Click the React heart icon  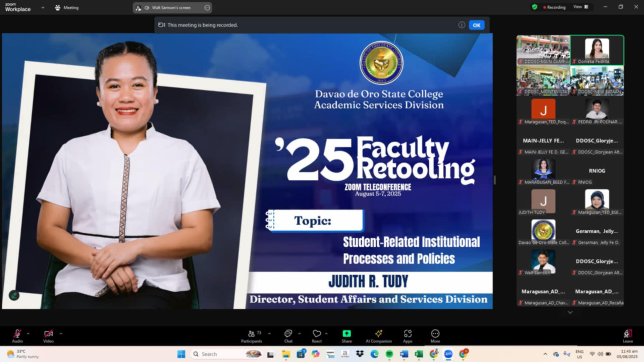pyautogui.click(x=317, y=334)
